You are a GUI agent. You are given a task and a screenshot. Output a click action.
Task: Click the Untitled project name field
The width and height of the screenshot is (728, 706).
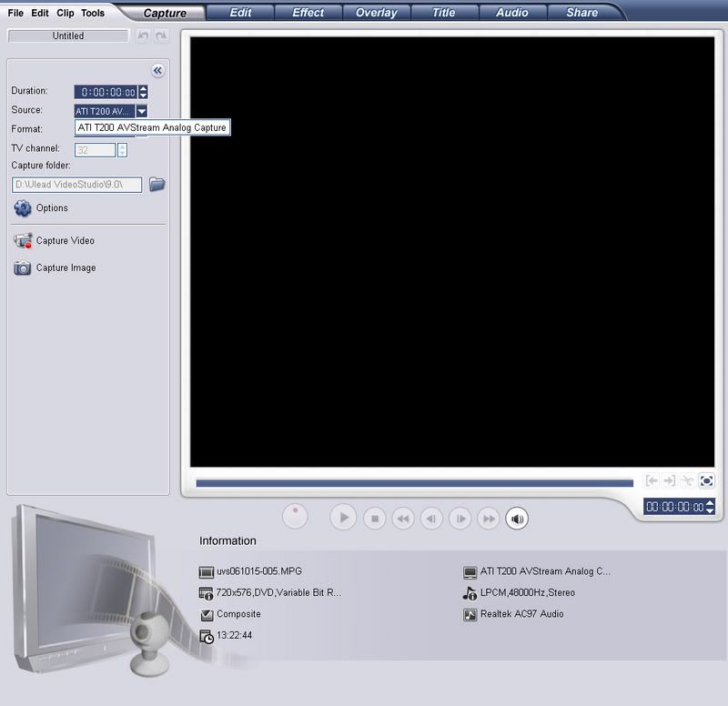click(68, 35)
